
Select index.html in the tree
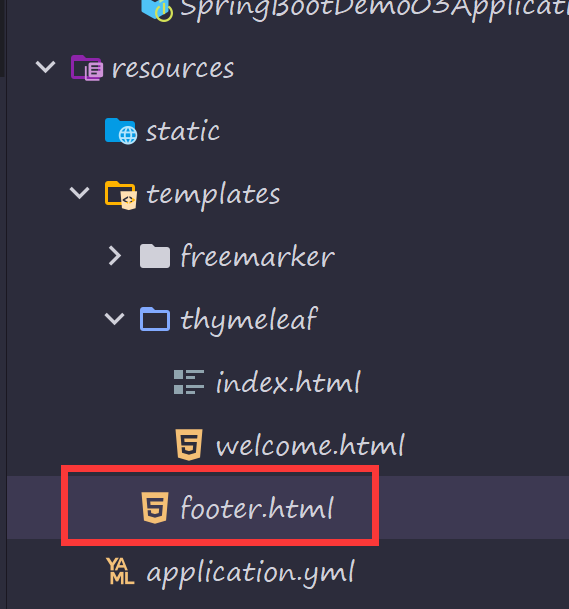tap(288, 382)
